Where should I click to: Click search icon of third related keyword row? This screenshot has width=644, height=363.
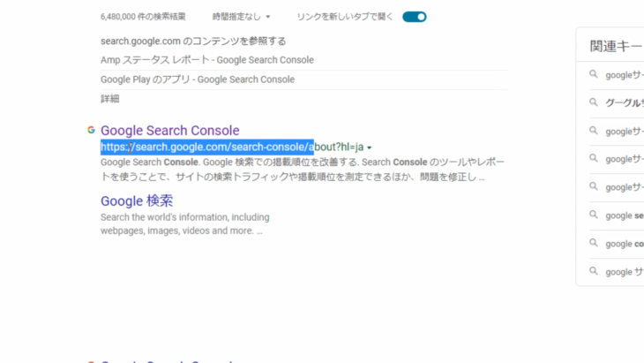[x=594, y=131]
